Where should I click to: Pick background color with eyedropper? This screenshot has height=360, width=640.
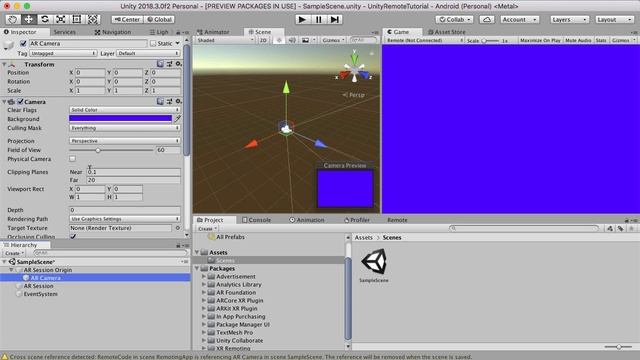(x=178, y=119)
